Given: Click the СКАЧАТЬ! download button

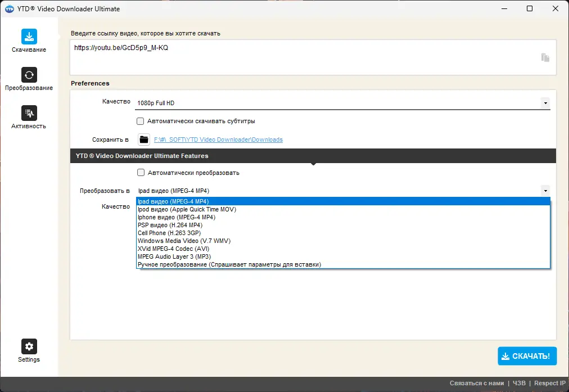Looking at the screenshot, I should (527, 356).
